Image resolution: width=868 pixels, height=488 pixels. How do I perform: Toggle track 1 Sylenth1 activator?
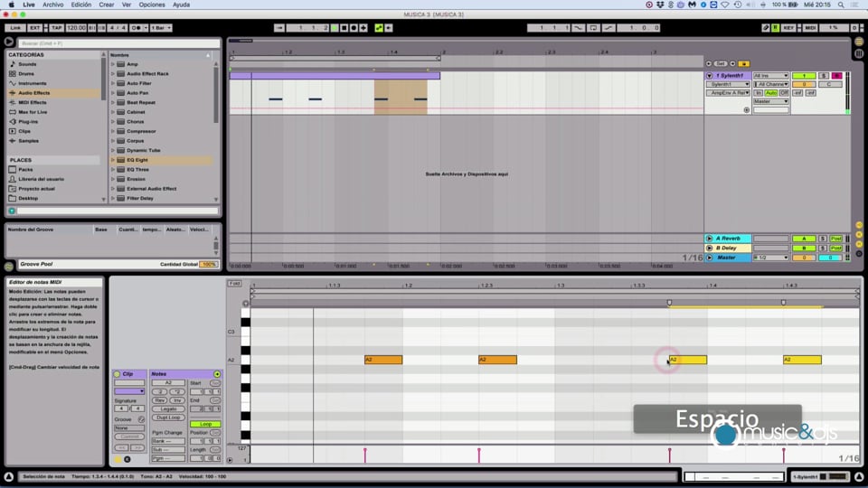(804, 76)
